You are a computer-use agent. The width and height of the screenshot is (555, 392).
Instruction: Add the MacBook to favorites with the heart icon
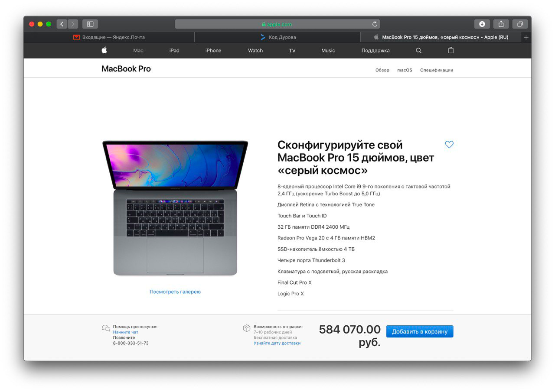pos(449,145)
